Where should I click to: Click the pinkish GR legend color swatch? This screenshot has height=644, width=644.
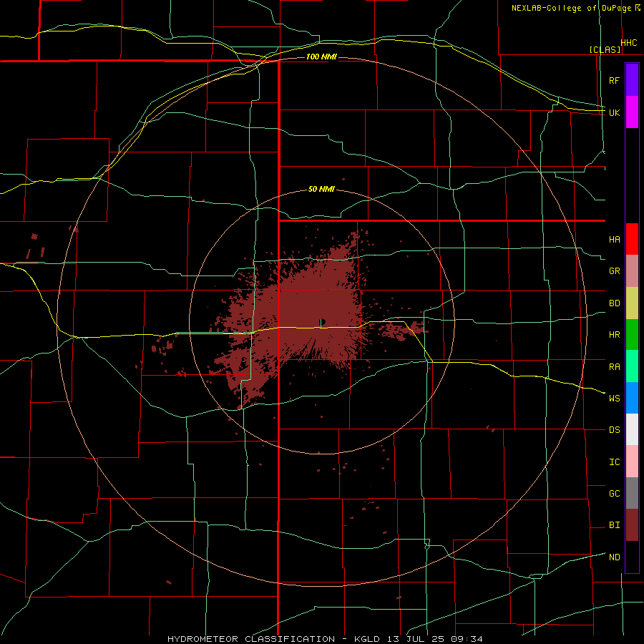[632, 271]
